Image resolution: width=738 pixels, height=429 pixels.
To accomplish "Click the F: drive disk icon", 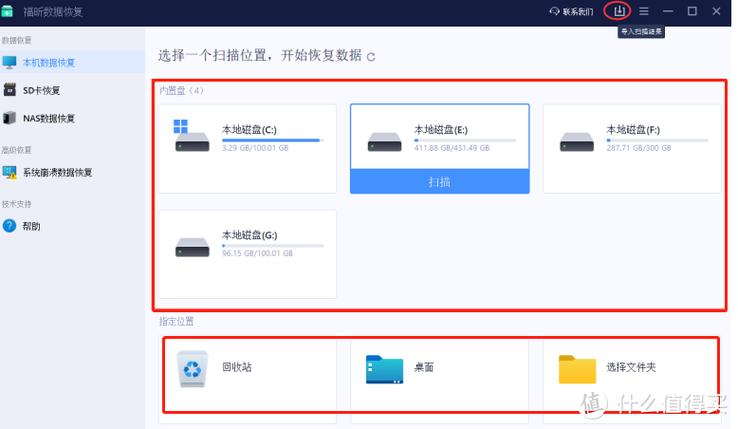I will pyautogui.click(x=577, y=142).
